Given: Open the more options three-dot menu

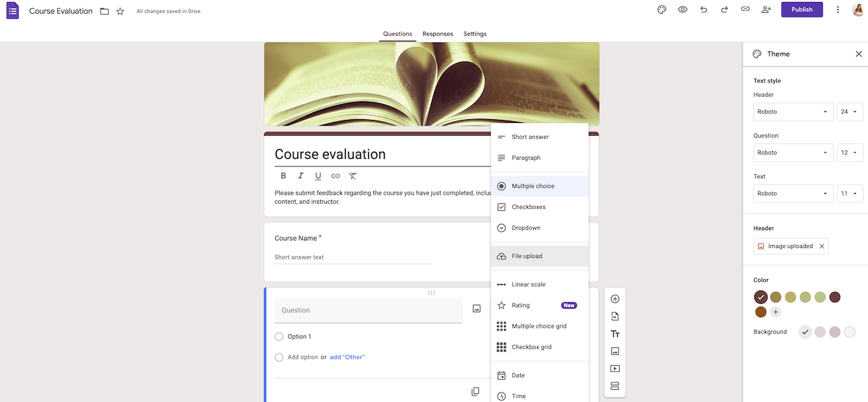Looking at the screenshot, I should point(838,9).
